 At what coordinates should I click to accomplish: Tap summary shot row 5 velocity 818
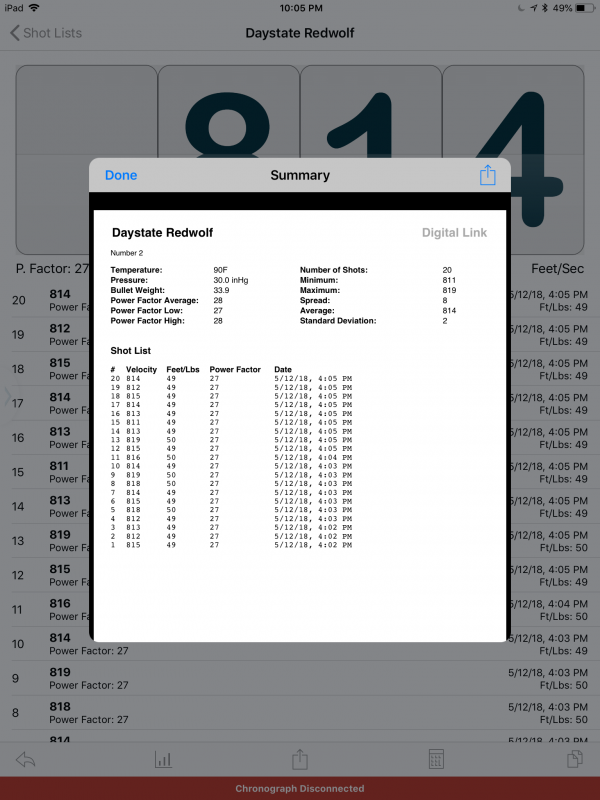(231, 510)
